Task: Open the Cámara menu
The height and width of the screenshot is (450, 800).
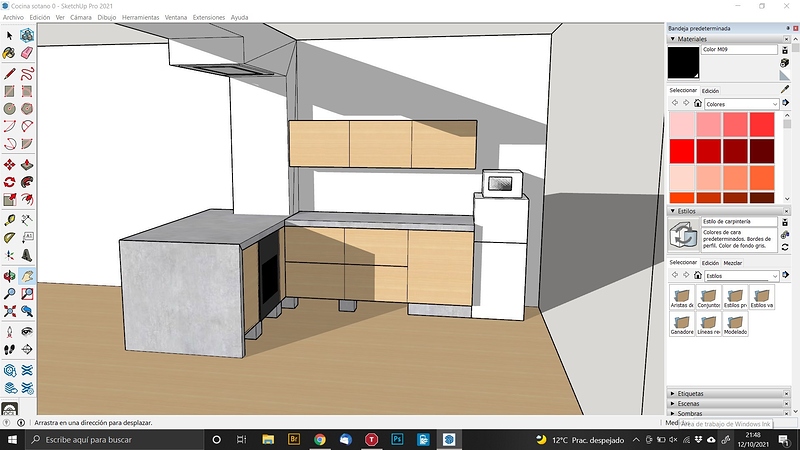Action: (x=81, y=18)
